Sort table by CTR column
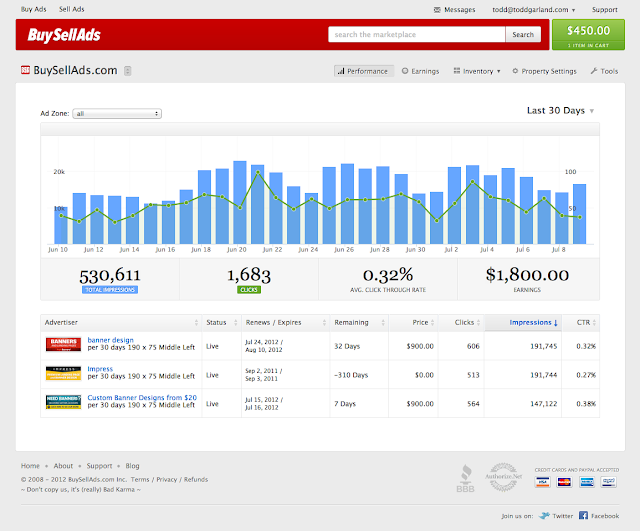This screenshot has height=531, width=640. tap(581, 322)
